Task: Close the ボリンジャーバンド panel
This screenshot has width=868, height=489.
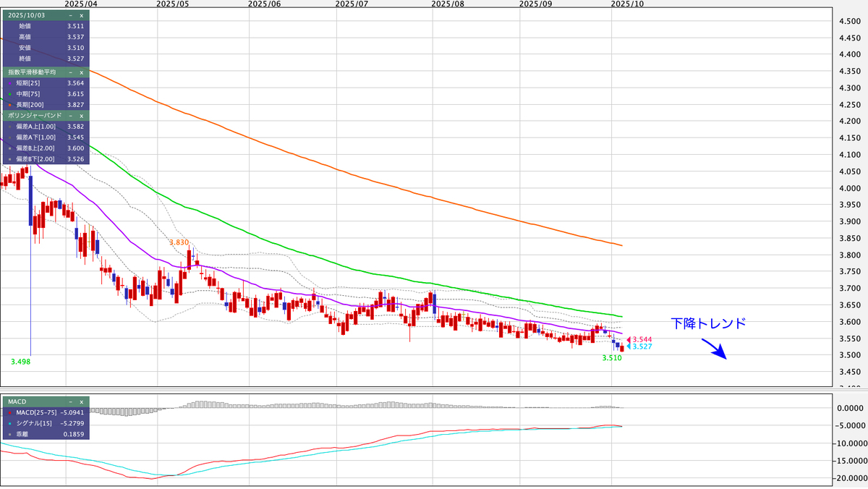Action: click(81, 116)
